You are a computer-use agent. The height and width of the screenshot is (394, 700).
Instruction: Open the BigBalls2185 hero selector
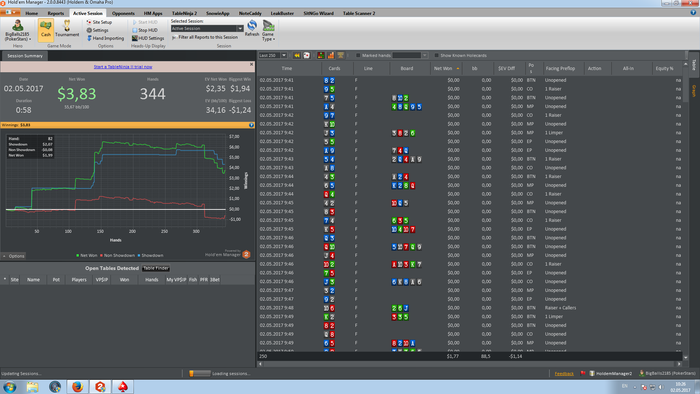(x=18, y=30)
